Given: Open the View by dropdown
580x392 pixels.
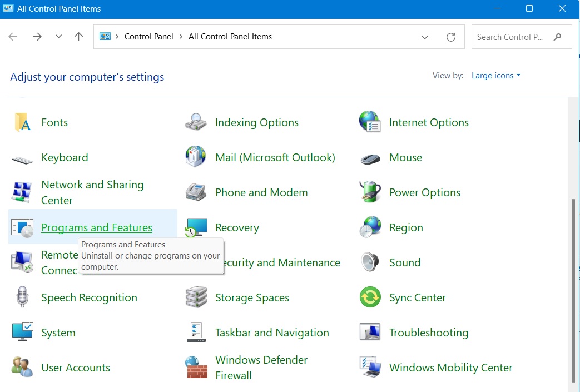Looking at the screenshot, I should coord(495,75).
